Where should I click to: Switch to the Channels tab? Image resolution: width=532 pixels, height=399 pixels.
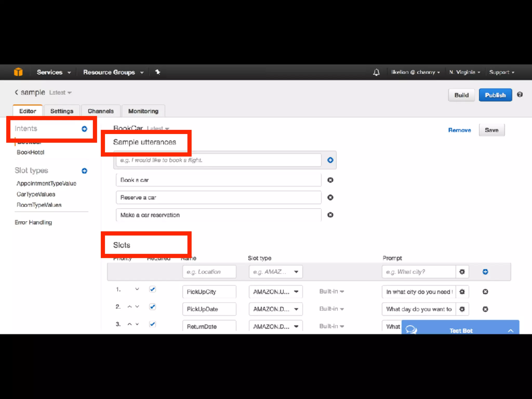[x=101, y=111]
